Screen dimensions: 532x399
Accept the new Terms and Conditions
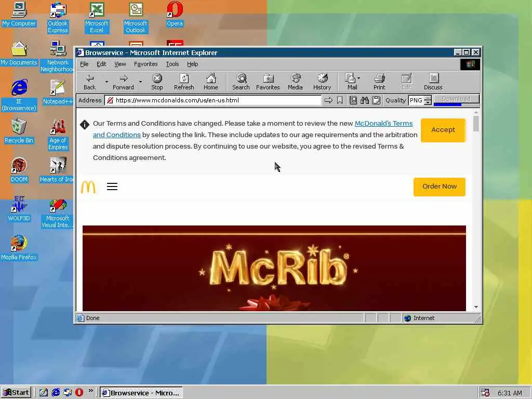coord(443,130)
